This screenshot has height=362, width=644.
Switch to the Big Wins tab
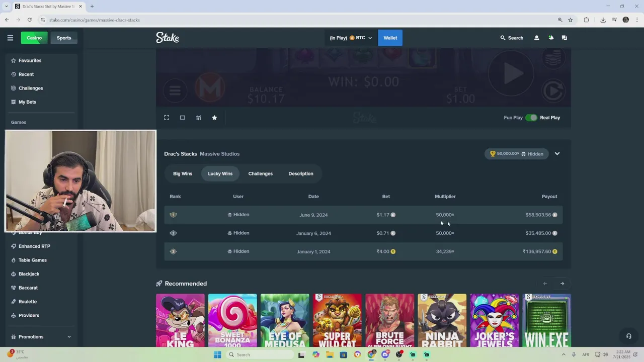click(183, 173)
